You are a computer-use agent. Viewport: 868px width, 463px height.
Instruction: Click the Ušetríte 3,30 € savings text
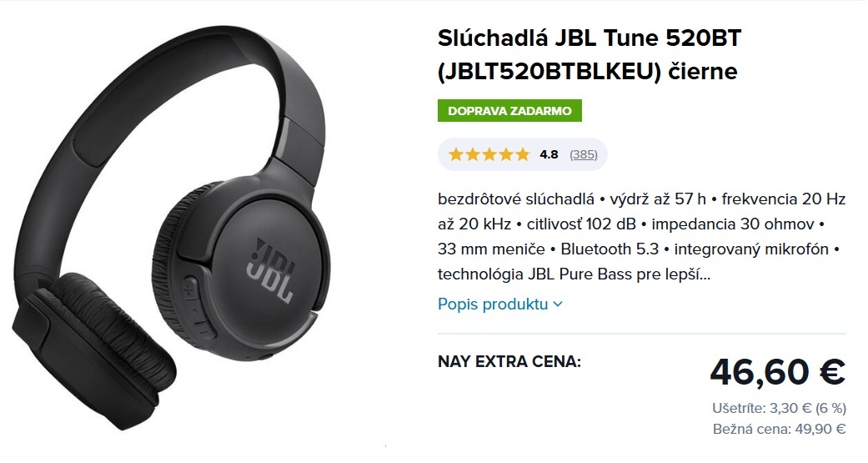779,408
